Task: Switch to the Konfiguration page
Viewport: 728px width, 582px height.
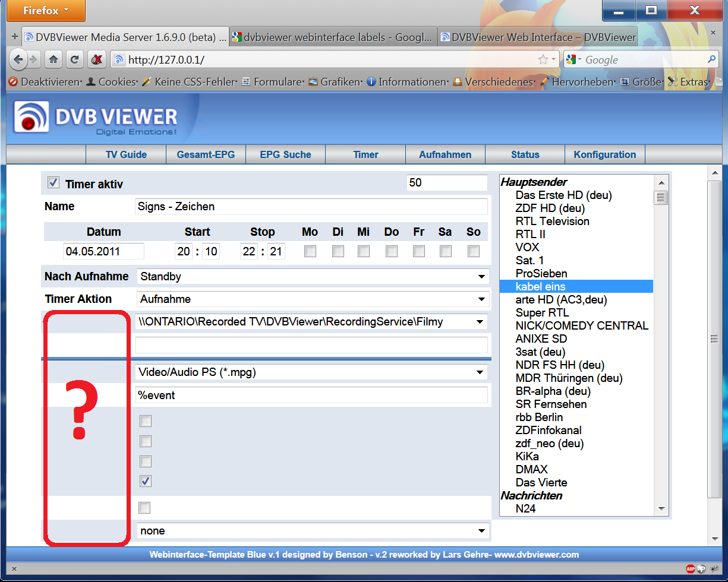Action: click(x=604, y=154)
